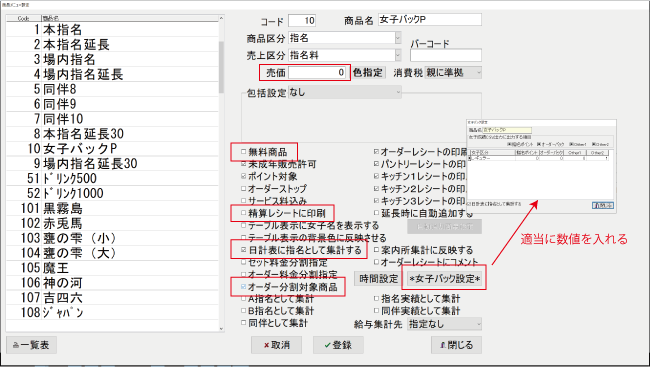Select product row 黒霧島
650x367 pixels.
[112, 208]
